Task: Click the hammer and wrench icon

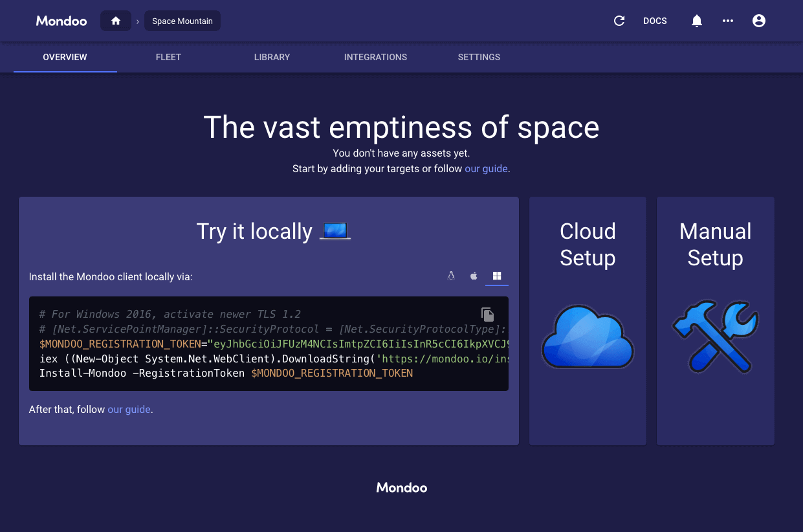Action: point(715,337)
